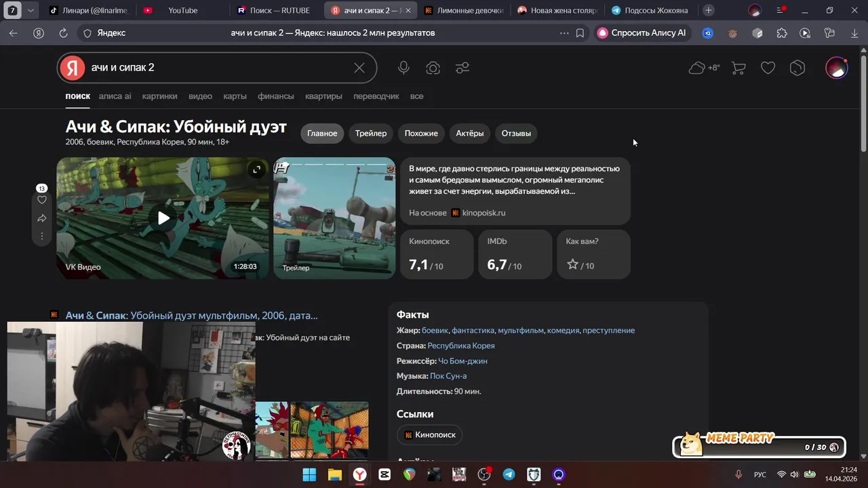Viewport: 868px width, 488px height.
Task: Select the Отзывы chip
Action: [516, 134]
